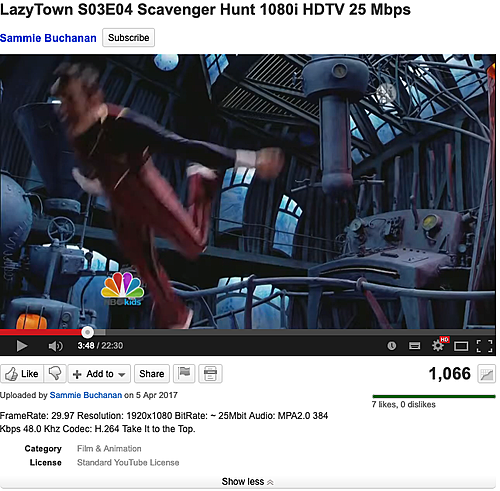The height and width of the screenshot is (491, 500).
Task: Open Sammie Buchanan channel link at top
Action: pyautogui.click(x=48, y=38)
